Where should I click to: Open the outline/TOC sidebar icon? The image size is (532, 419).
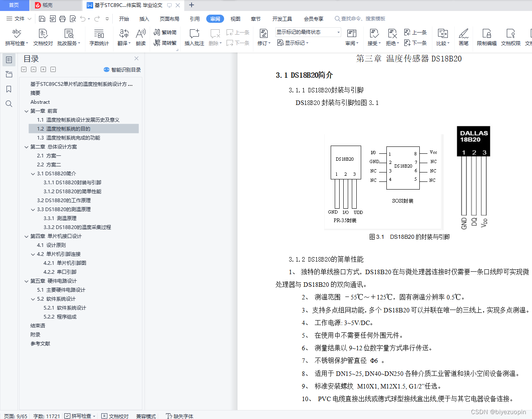[x=9, y=60]
